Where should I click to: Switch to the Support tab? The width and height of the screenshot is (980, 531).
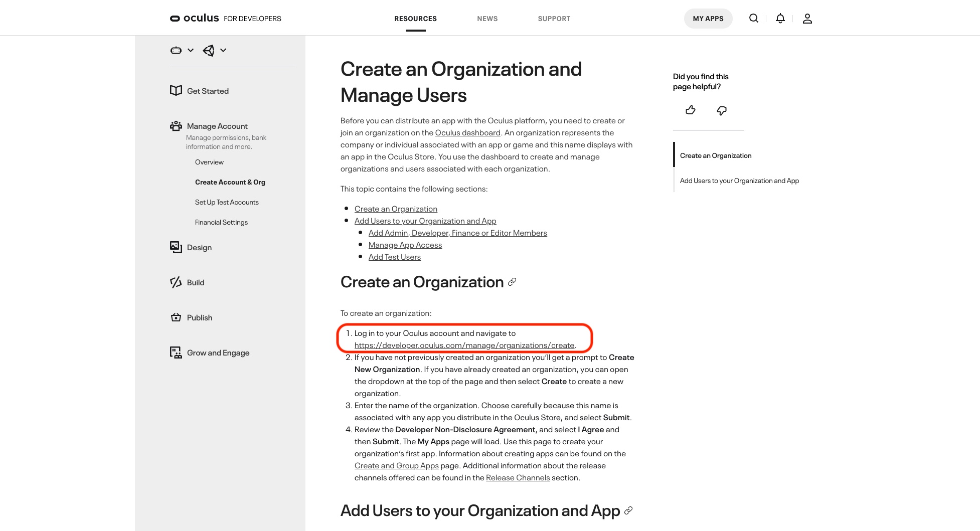(554, 19)
